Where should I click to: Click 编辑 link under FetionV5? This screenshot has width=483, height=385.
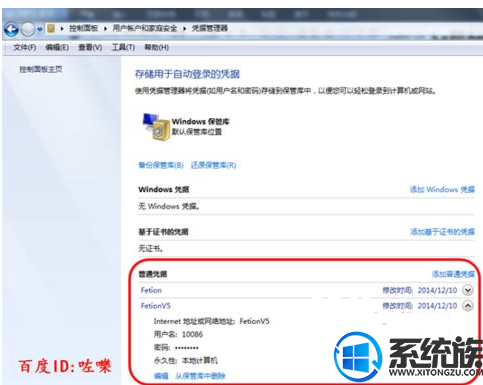161,376
